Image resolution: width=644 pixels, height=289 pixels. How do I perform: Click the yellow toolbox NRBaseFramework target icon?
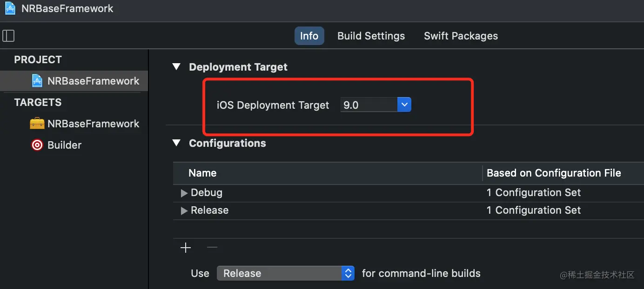tap(37, 124)
